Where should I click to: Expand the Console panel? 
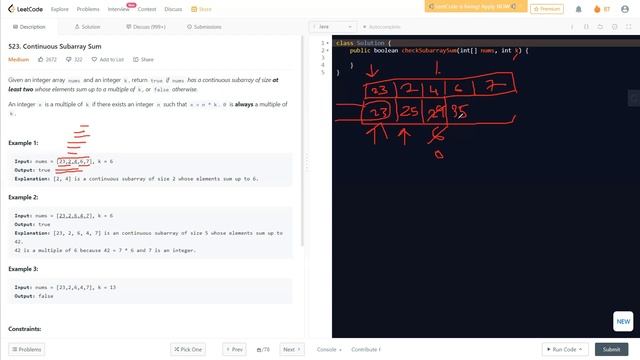[x=329, y=349]
